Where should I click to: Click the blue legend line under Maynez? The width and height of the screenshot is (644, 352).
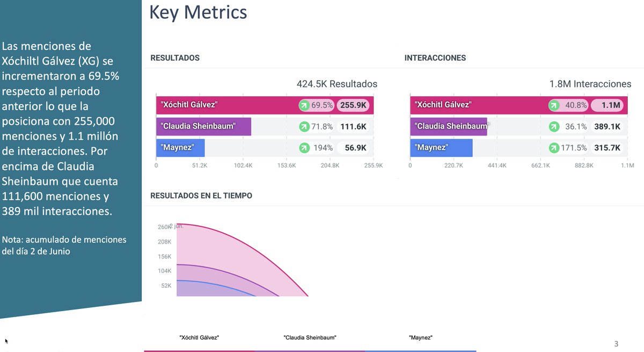click(421, 351)
